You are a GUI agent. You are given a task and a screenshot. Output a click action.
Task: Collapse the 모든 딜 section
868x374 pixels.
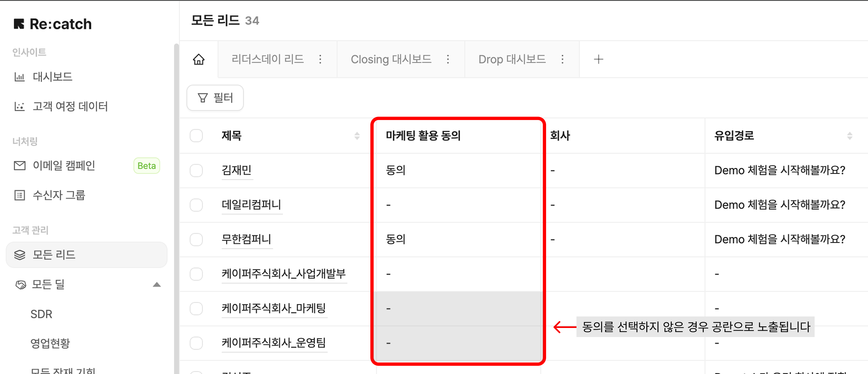point(157,285)
